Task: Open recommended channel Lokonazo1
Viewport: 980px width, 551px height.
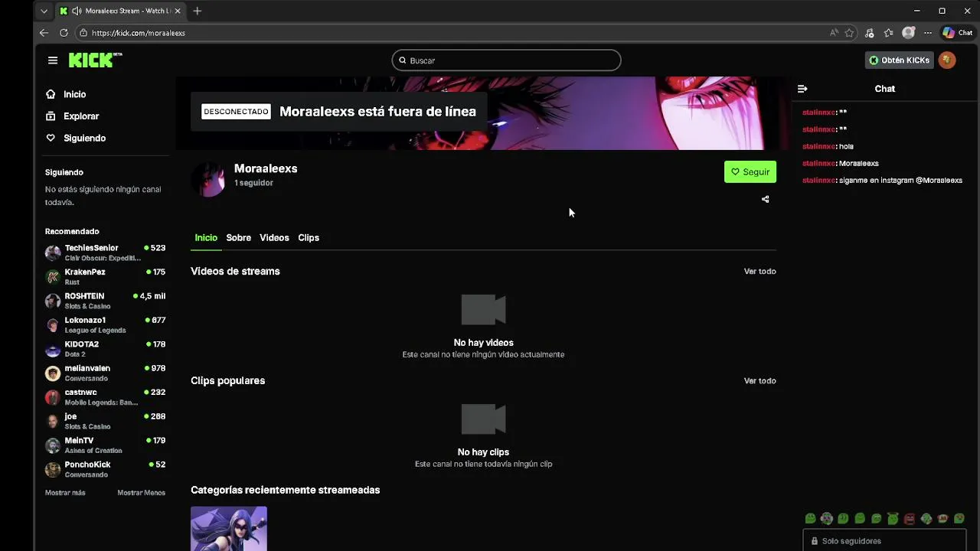Action: (105, 324)
